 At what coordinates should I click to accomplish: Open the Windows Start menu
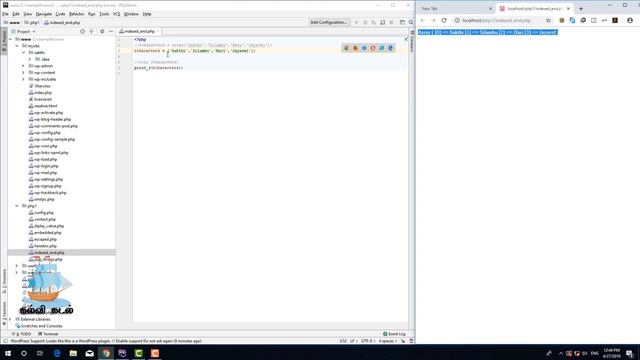pos(8,353)
